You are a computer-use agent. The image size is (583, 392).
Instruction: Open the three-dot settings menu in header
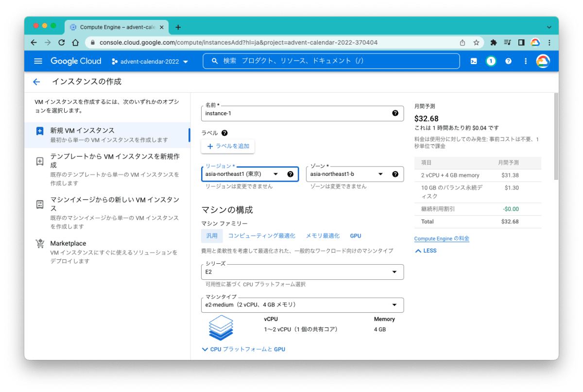526,61
